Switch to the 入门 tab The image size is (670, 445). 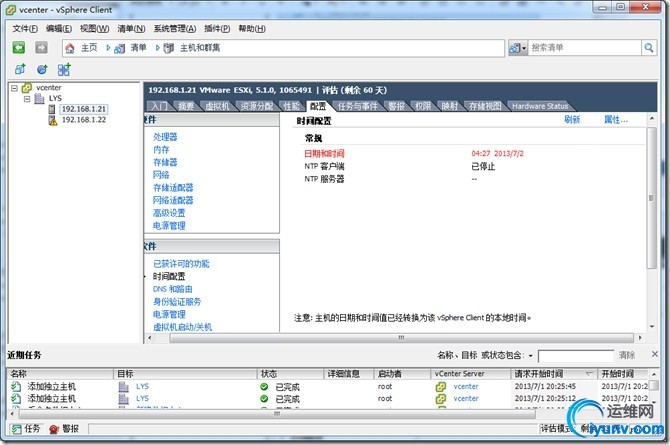pyautogui.click(x=159, y=106)
